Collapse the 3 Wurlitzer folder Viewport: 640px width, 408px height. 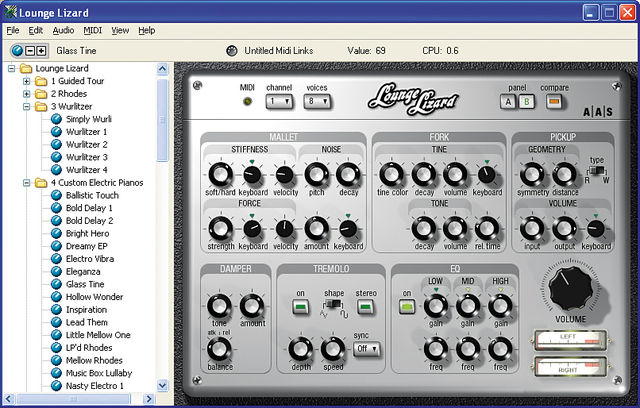[27, 106]
